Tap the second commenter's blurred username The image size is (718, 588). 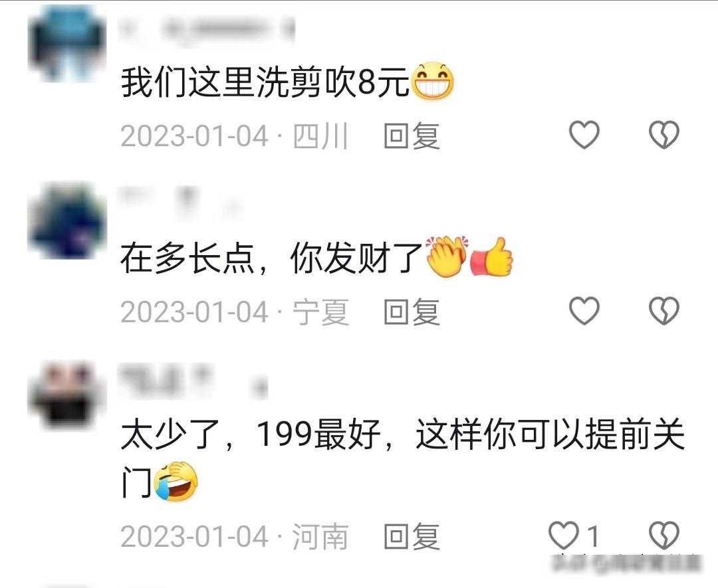click(181, 201)
